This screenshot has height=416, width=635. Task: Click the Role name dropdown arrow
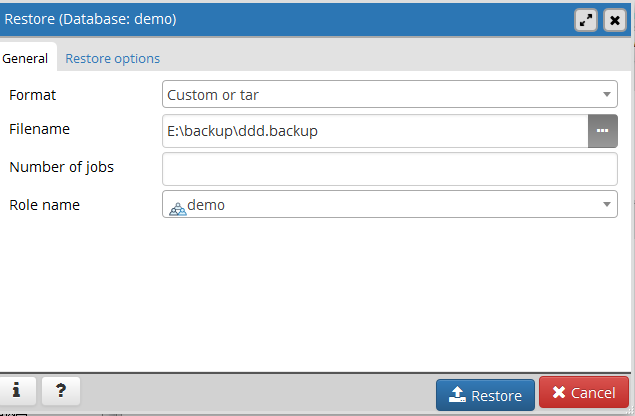pyautogui.click(x=607, y=204)
